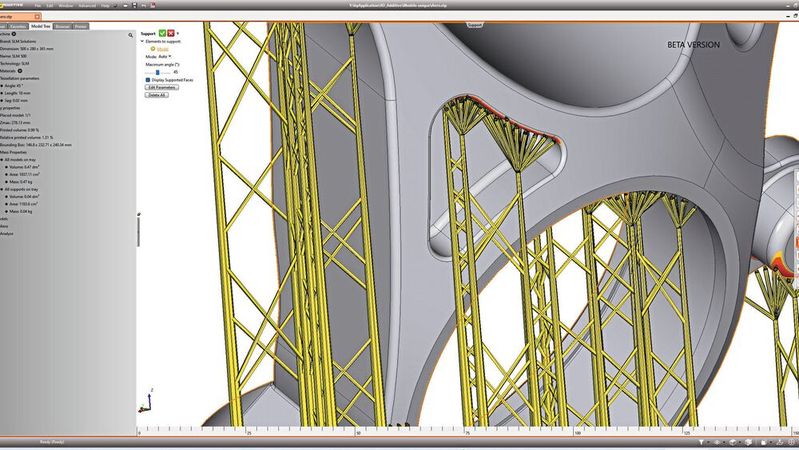Open the small arrow beside Support cancel
The image size is (799, 450).
[x=178, y=34]
